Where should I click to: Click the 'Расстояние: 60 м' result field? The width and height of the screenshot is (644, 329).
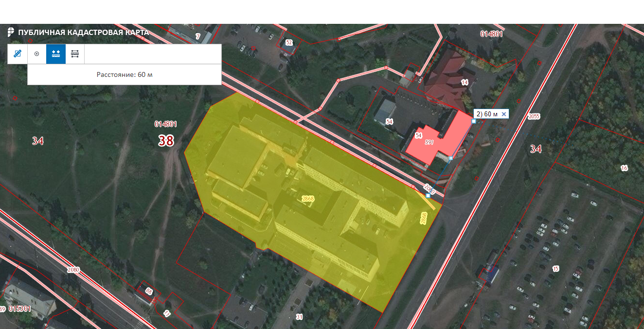coord(125,74)
